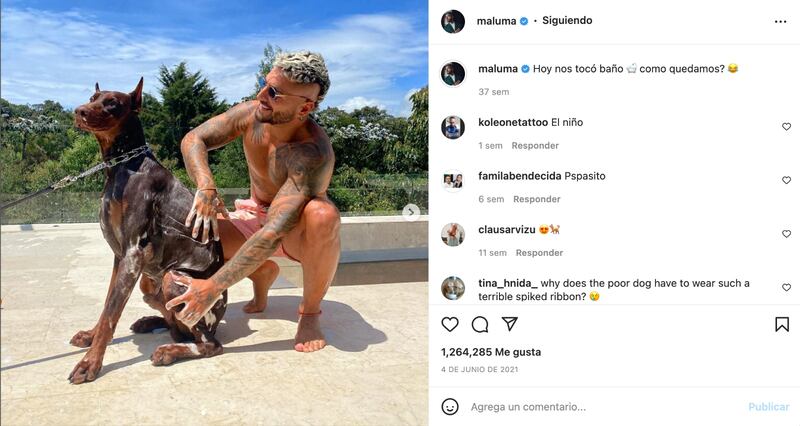
Task: Save the post with the bookmark icon
Action: (782, 324)
